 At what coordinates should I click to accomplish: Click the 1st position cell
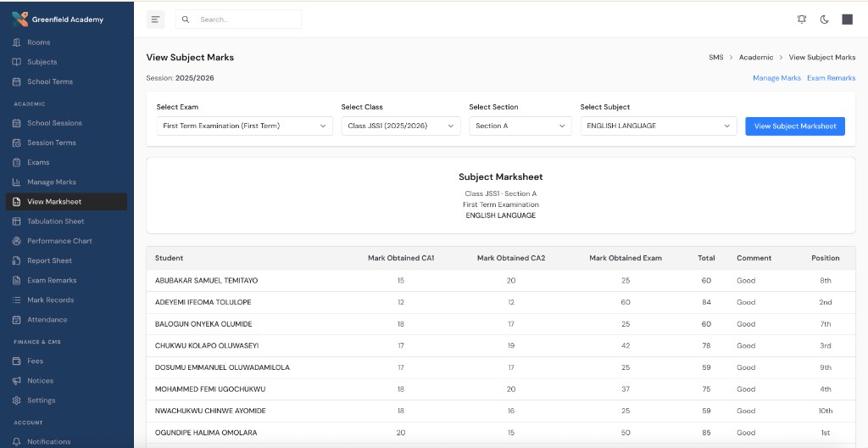826,433
